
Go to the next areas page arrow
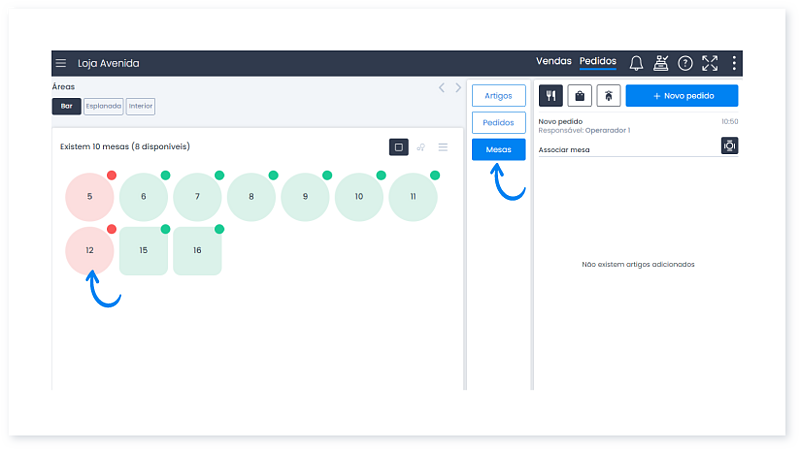pos(459,88)
